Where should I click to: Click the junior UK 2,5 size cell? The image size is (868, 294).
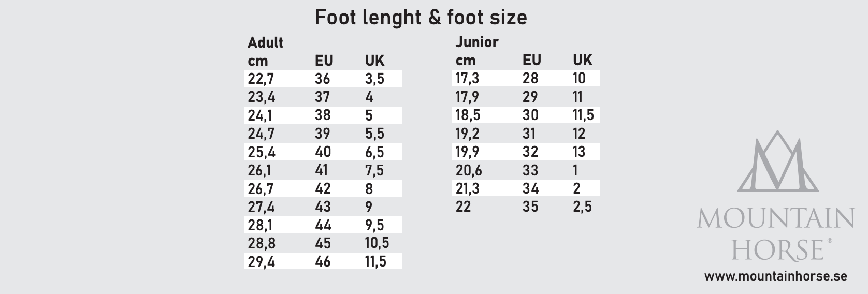[x=582, y=207]
